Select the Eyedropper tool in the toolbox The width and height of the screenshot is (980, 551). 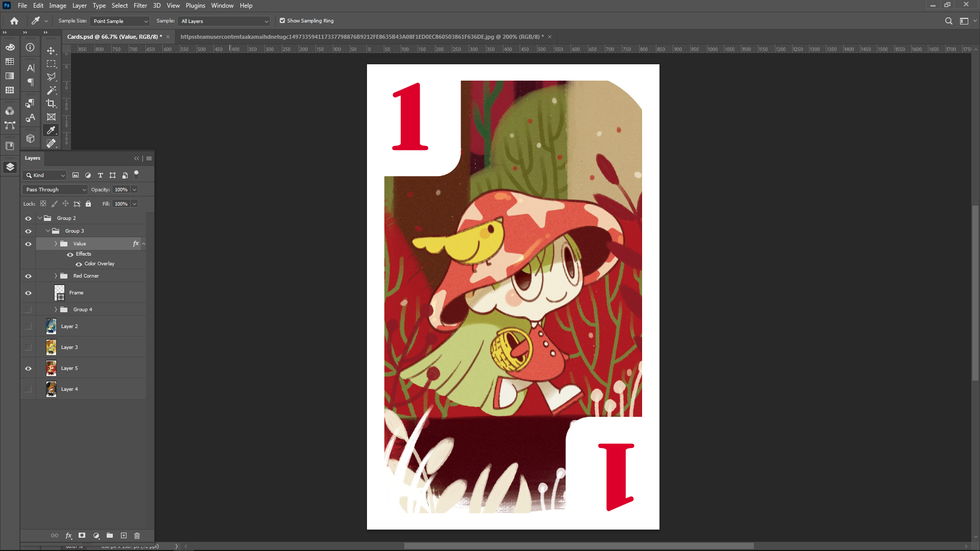coord(51,130)
